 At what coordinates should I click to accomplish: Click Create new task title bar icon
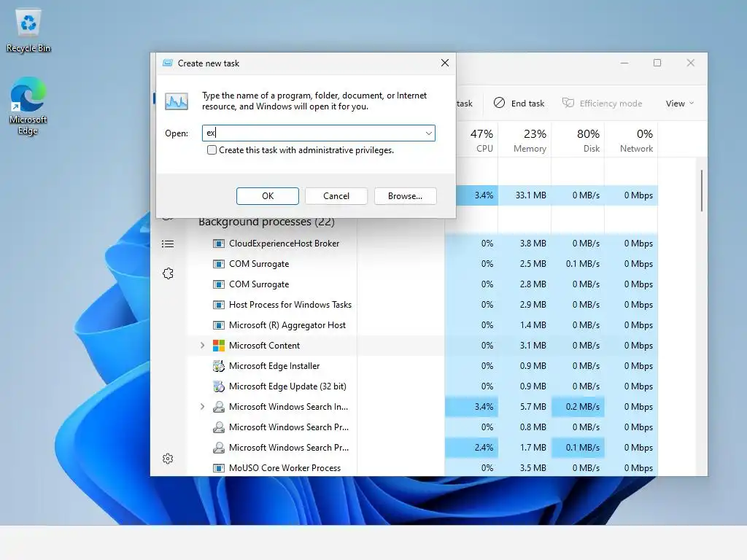pos(167,63)
